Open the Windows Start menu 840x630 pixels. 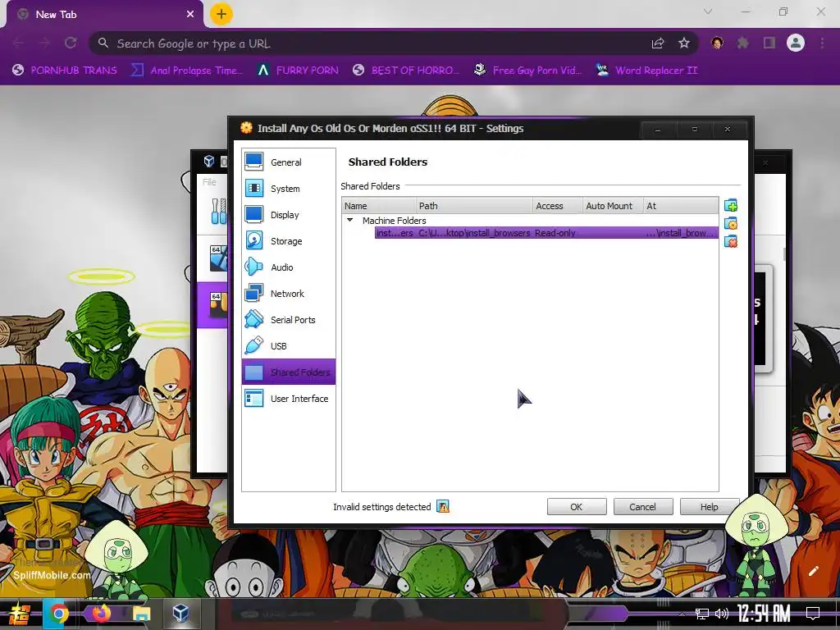click(x=20, y=614)
